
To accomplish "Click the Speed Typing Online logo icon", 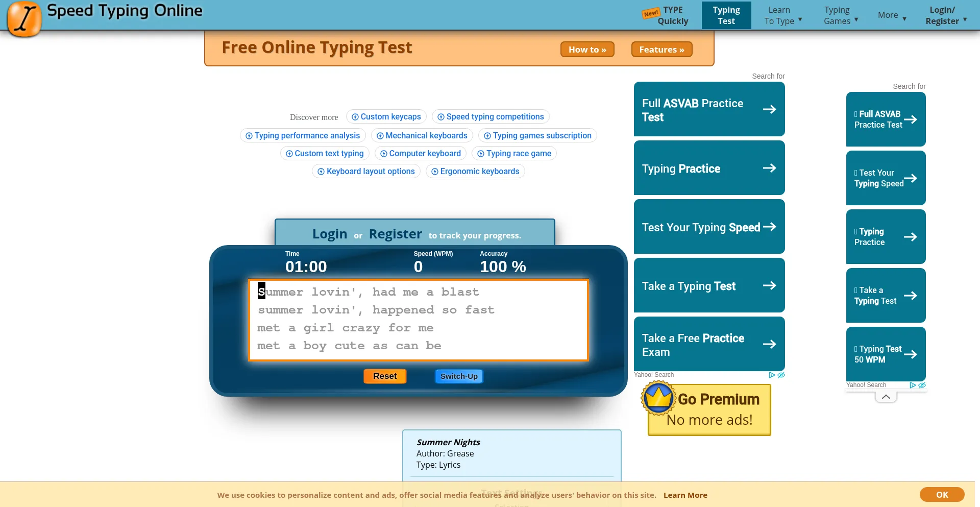I will point(23,19).
